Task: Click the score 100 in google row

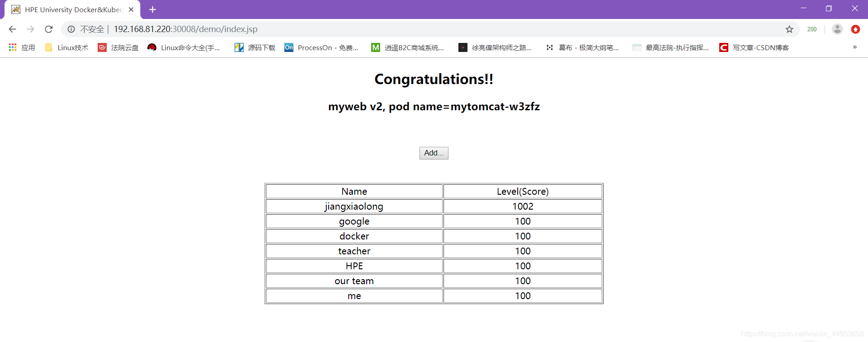Action: click(x=523, y=221)
